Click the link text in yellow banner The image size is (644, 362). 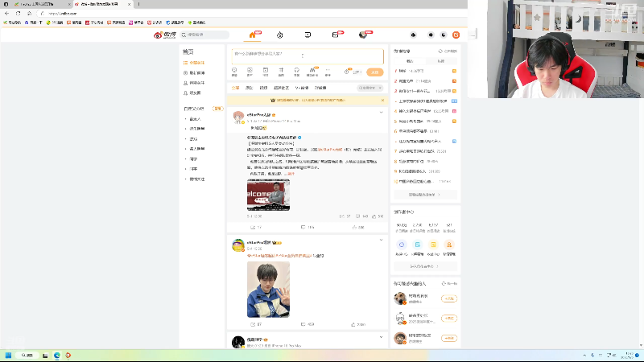tap(311, 100)
